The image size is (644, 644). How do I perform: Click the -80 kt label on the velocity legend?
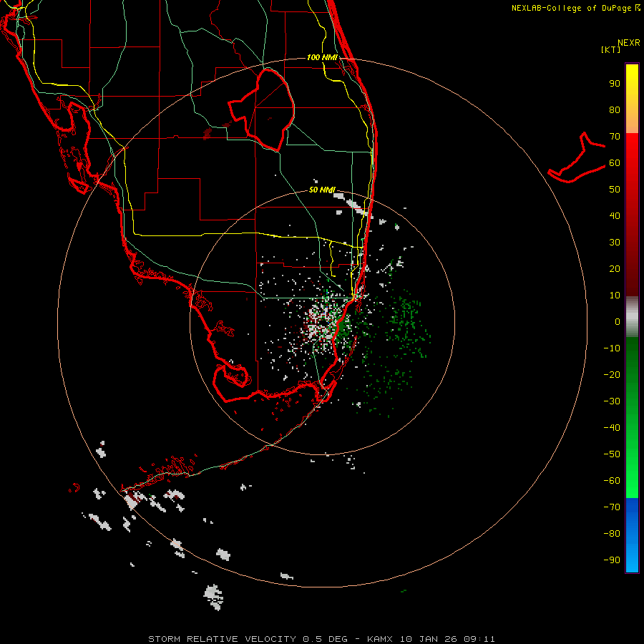point(612,534)
